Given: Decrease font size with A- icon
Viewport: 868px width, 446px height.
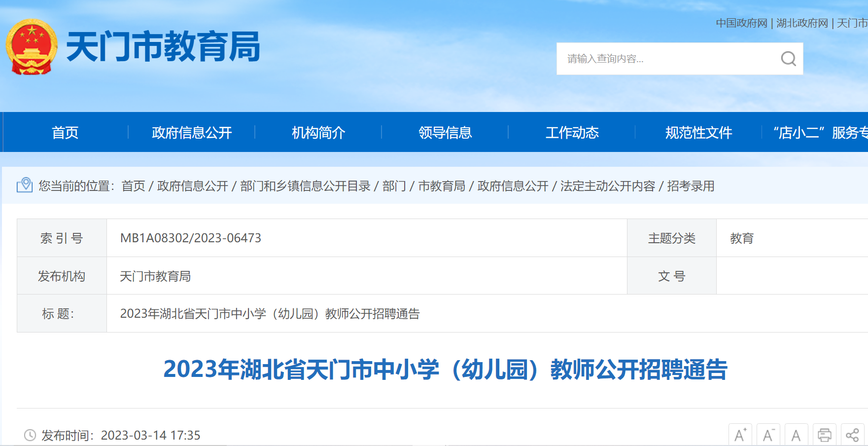Looking at the screenshot, I should tap(768, 435).
